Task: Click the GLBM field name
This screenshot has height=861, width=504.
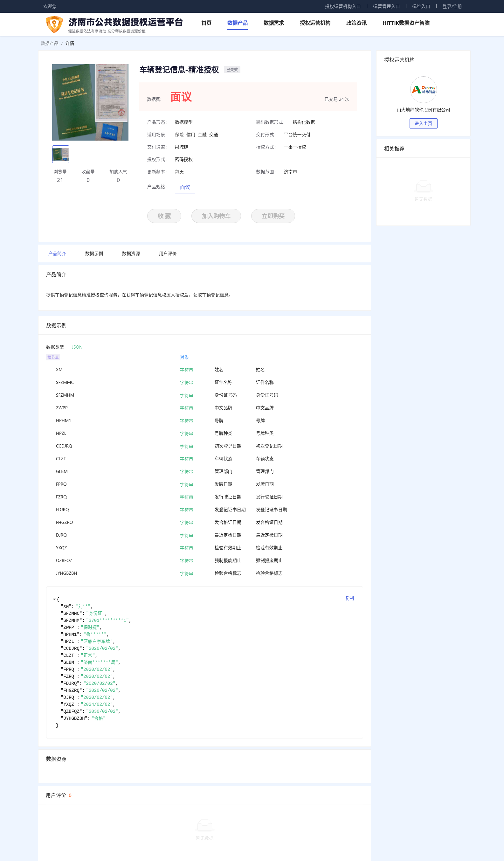Action: [x=62, y=471]
